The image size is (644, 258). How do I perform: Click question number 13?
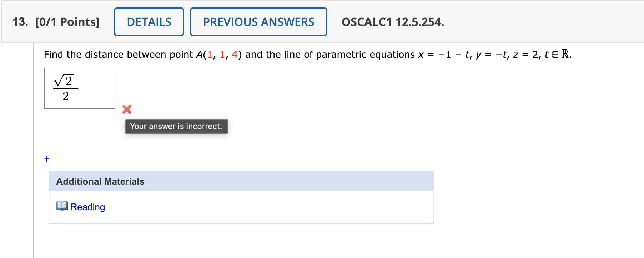(x=20, y=22)
